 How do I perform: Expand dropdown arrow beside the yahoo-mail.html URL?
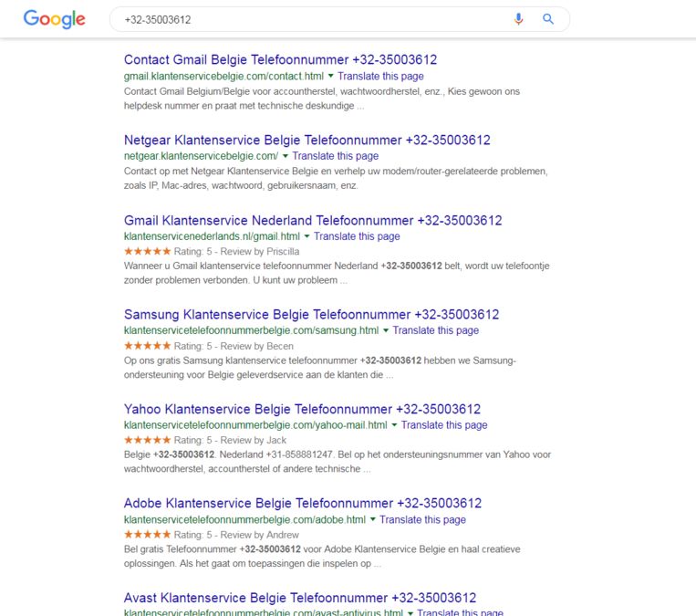tap(395, 425)
